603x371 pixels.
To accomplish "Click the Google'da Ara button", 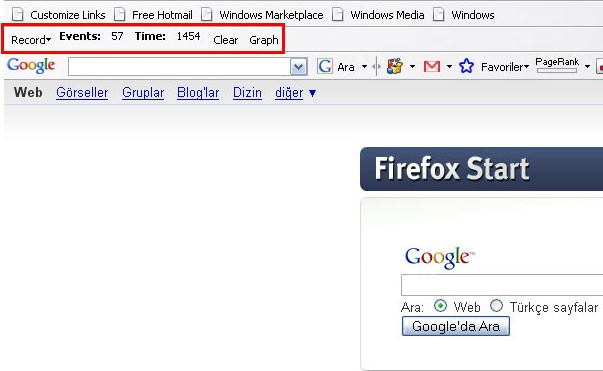I will coord(456,326).
